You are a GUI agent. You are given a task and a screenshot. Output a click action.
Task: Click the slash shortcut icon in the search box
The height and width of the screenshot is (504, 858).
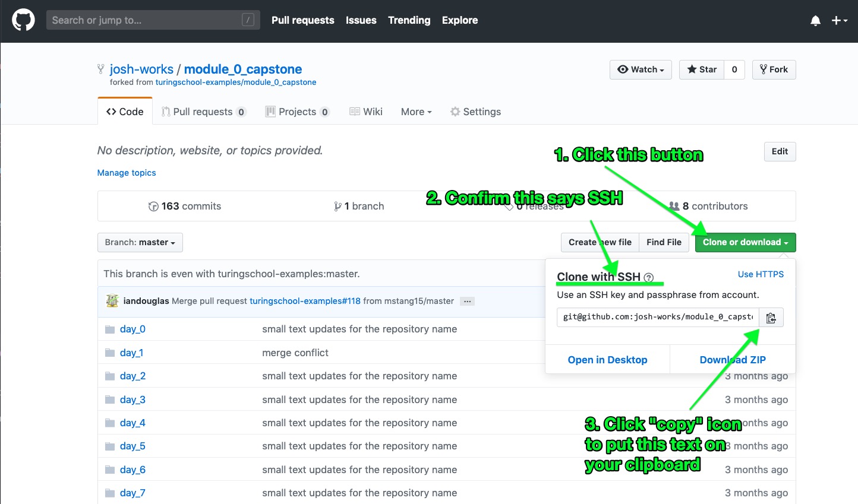(x=248, y=20)
